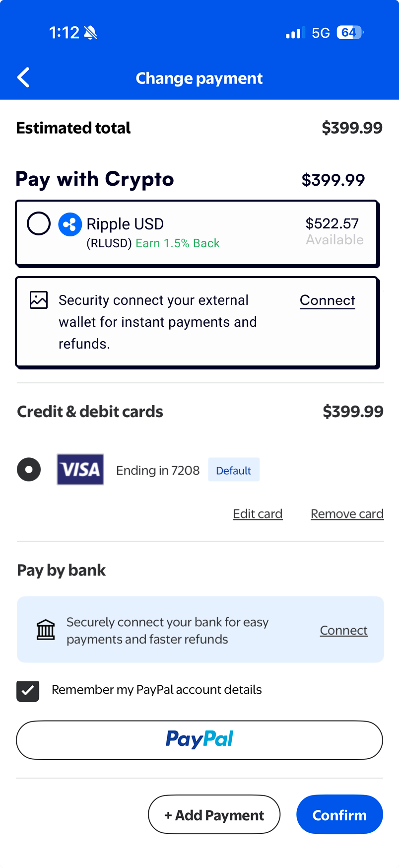399x868 pixels.
Task: Tap the image placeholder icon beside wallet text
Action: pos(39,300)
